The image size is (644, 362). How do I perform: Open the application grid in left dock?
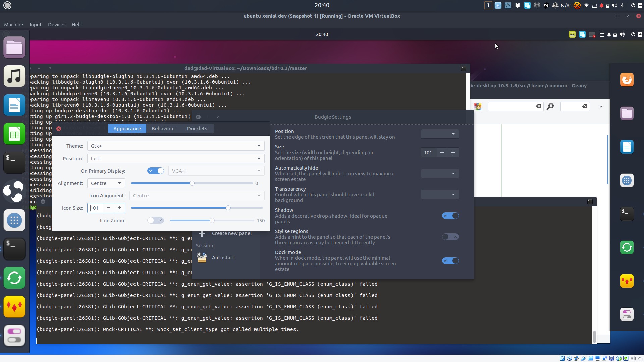coord(14,220)
